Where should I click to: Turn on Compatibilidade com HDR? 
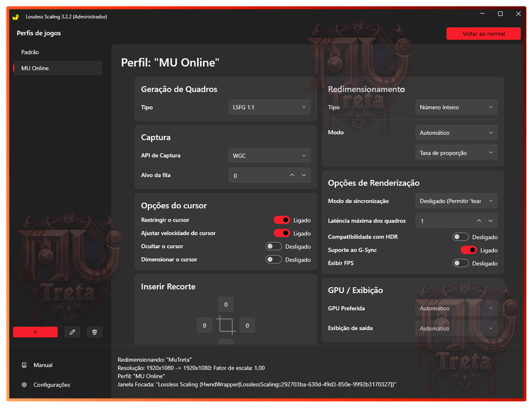point(460,237)
